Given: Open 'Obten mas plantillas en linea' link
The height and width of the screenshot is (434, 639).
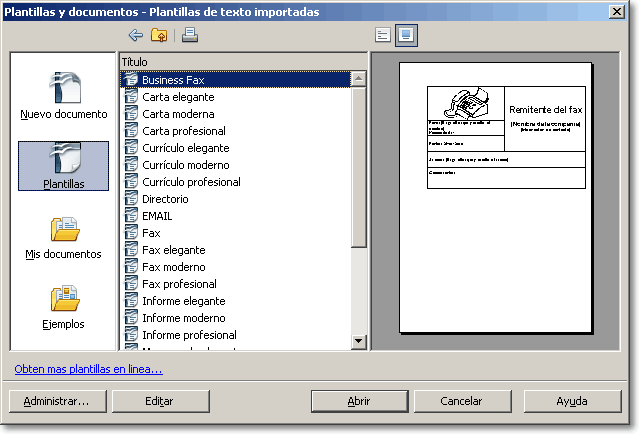Looking at the screenshot, I should pyautogui.click(x=88, y=369).
